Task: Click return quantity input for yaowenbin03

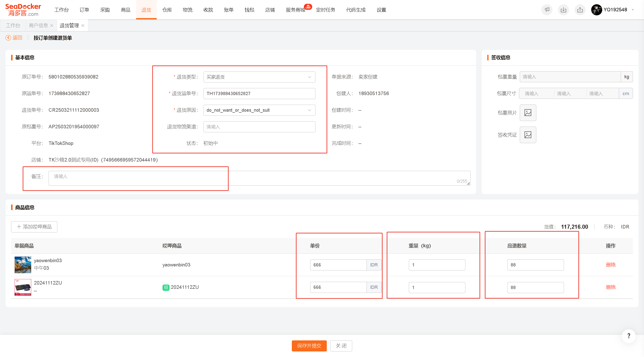Action: pyautogui.click(x=536, y=265)
